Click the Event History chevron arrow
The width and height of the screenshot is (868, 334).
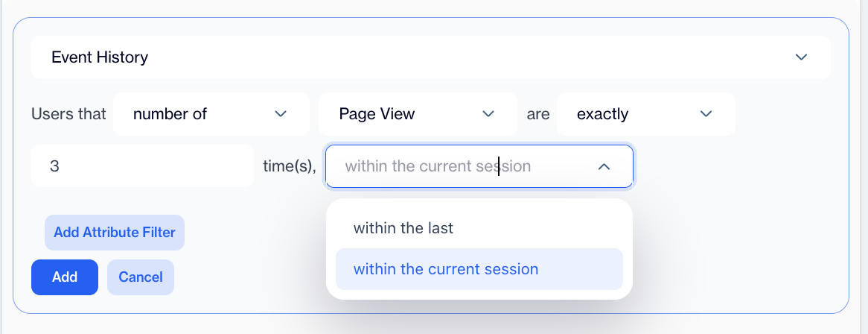click(801, 57)
